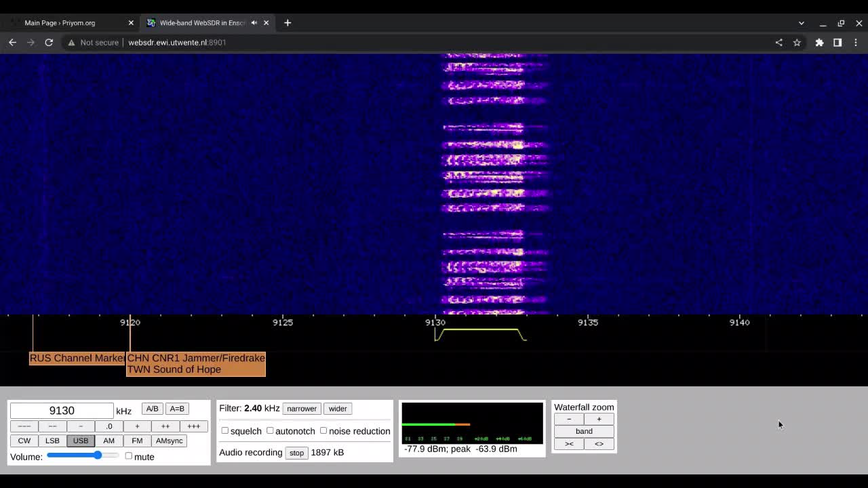Tune up with the single-plus step button
Viewport: 868px width, 488px height.
click(x=137, y=426)
